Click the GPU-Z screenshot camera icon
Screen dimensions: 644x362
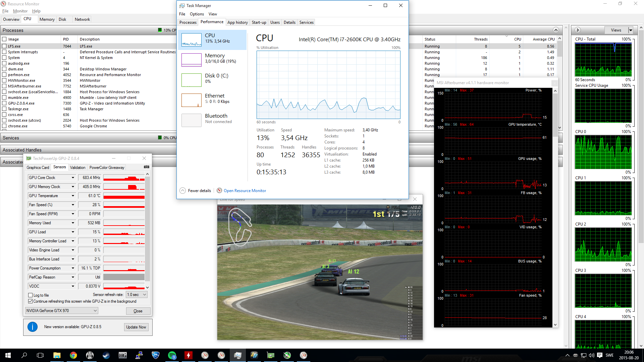point(147,167)
